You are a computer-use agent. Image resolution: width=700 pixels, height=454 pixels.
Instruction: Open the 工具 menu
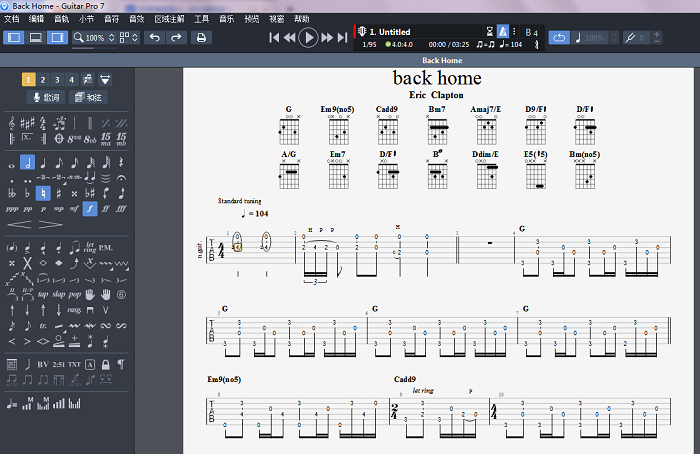pyautogui.click(x=201, y=19)
